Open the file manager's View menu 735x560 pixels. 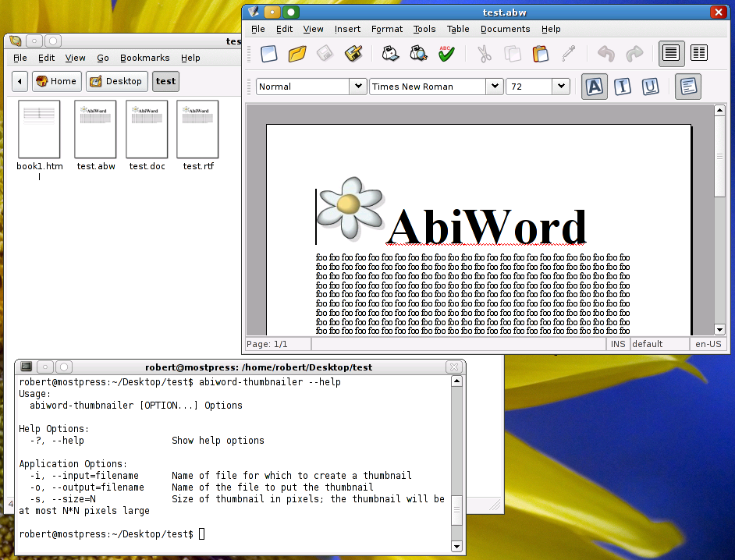click(75, 58)
